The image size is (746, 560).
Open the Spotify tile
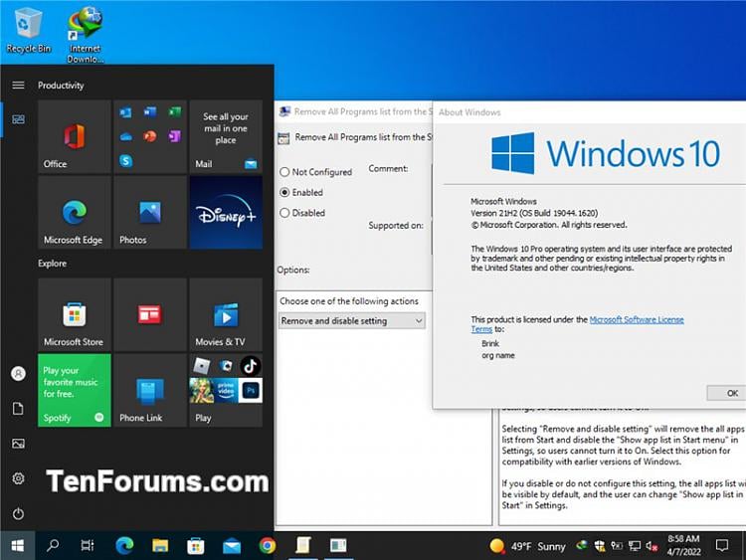point(75,390)
